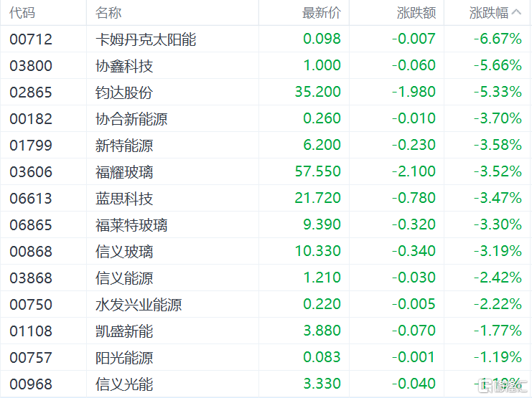Open 福莱特玻璃 stock page

131,224
